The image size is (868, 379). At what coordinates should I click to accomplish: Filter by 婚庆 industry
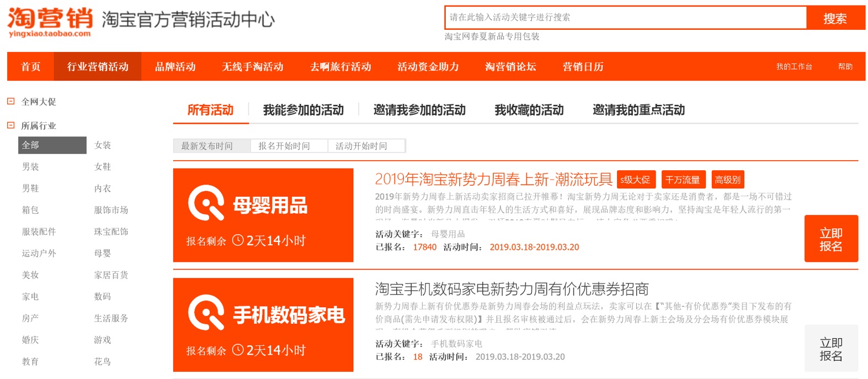click(30, 340)
